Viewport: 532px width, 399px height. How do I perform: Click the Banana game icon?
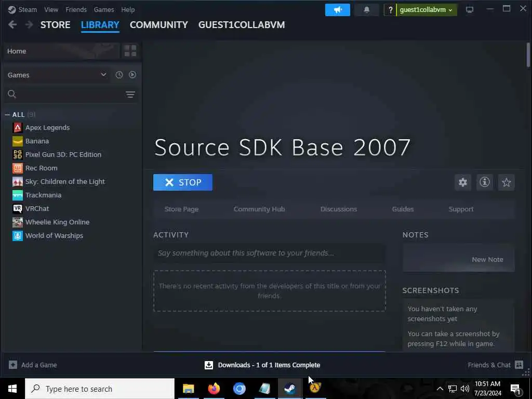[18, 141]
